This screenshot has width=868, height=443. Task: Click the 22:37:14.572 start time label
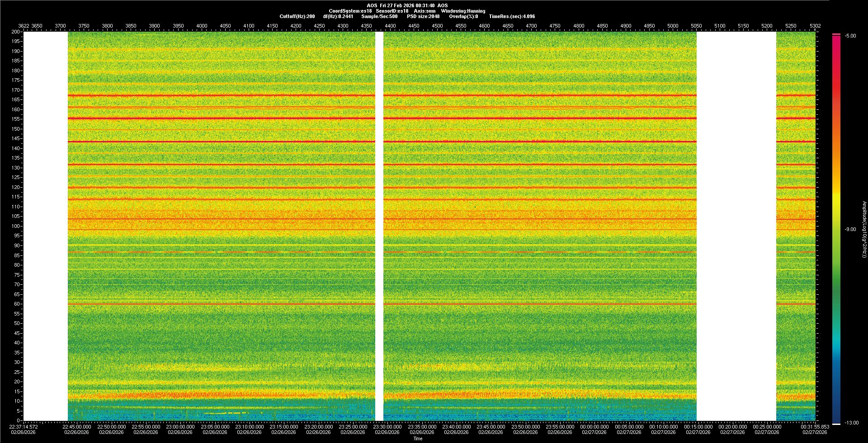(x=24, y=427)
